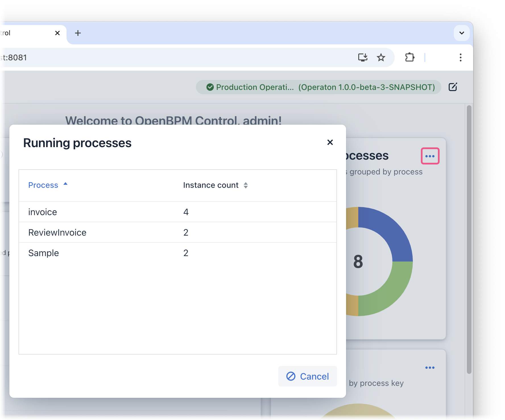Bookmark this page with star icon
Image resolution: width=505 pixels, height=420 pixels.
point(381,57)
